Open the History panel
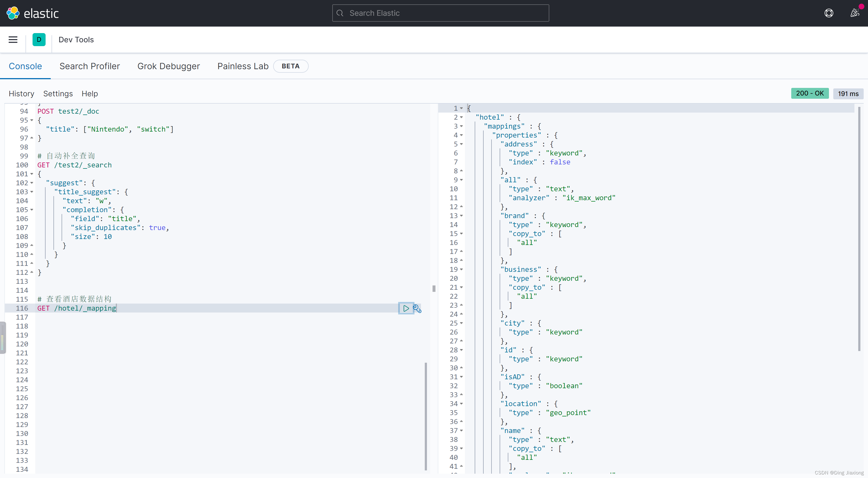This screenshot has width=868, height=478. (x=22, y=93)
